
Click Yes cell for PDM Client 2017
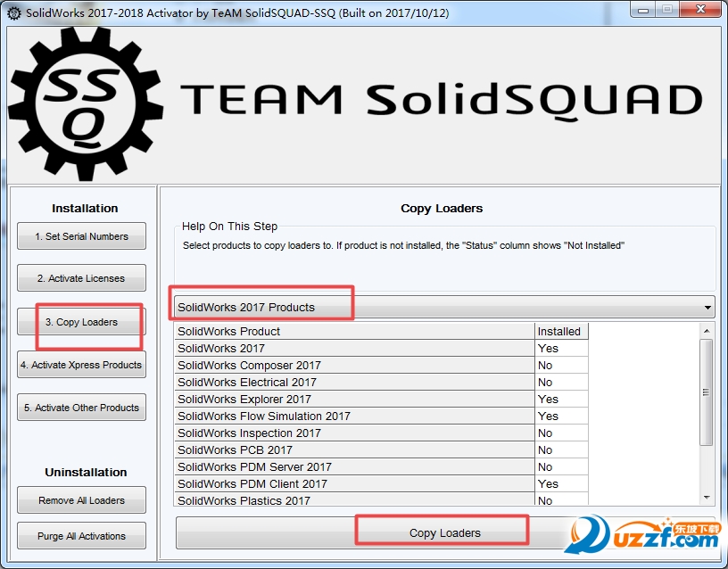(x=562, y=484)
